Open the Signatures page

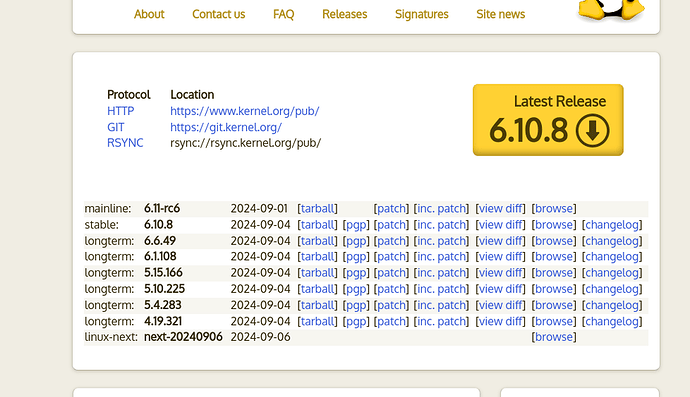pyautogui.click(x=422, y=14)
